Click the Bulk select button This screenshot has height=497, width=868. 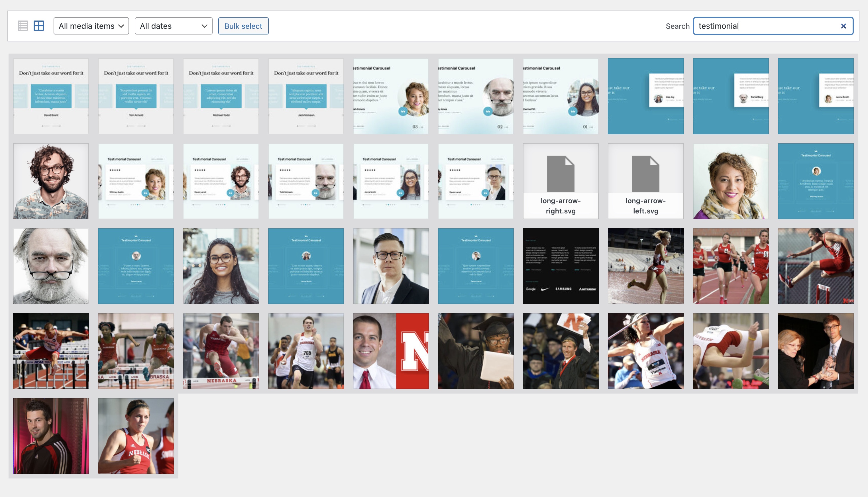coord(243,26)
